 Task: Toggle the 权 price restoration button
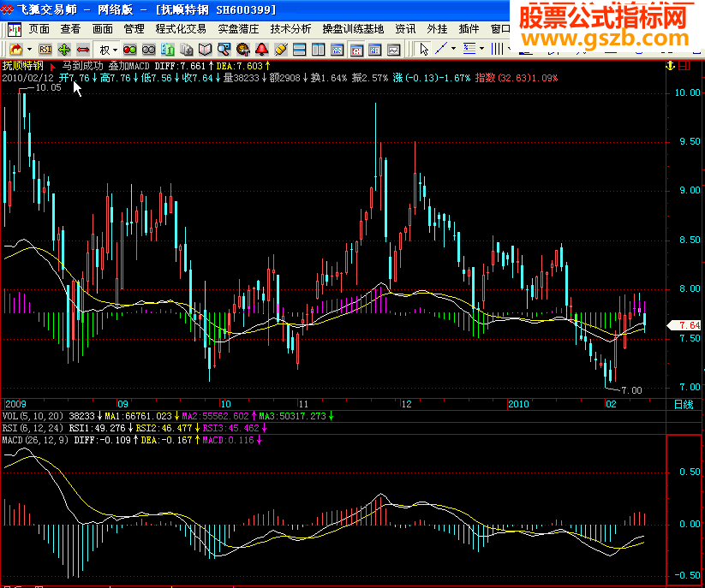coord(103,49)
